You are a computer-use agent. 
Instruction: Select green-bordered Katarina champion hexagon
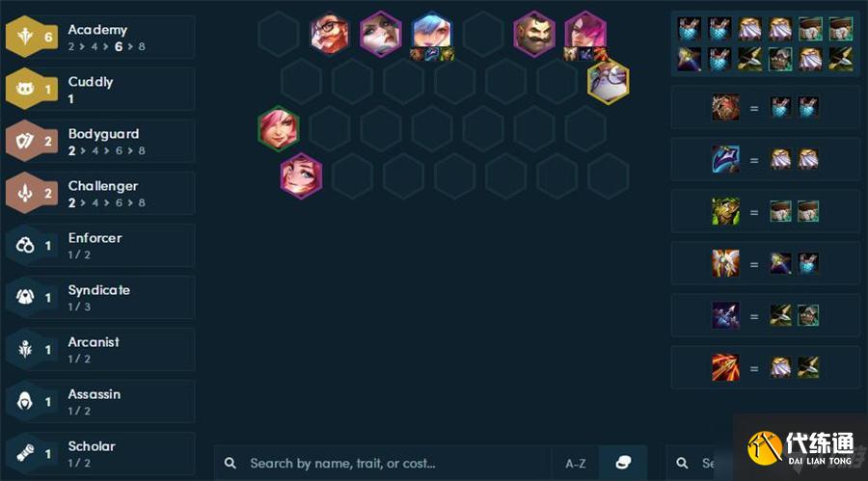coord(279,128)
